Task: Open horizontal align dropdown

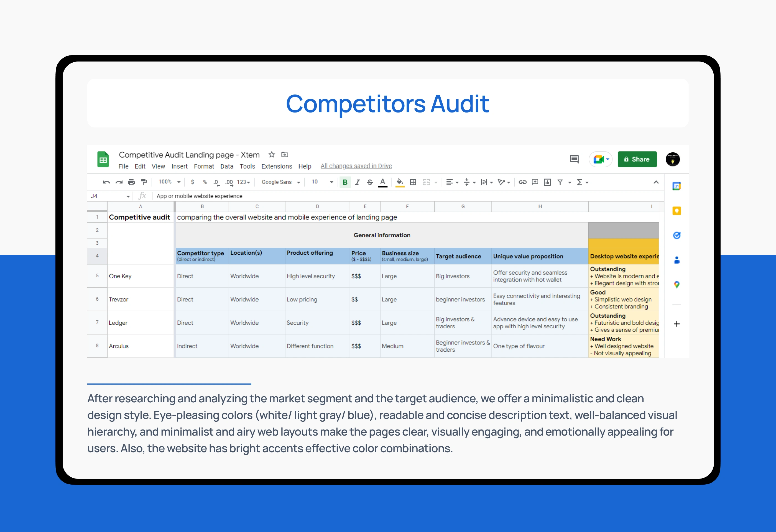Action: pyautogui.click(x=453, y=182)
